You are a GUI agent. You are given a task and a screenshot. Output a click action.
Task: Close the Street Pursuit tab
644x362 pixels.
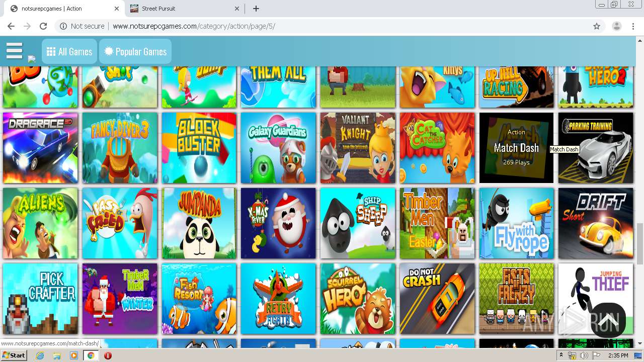(237, 9)
